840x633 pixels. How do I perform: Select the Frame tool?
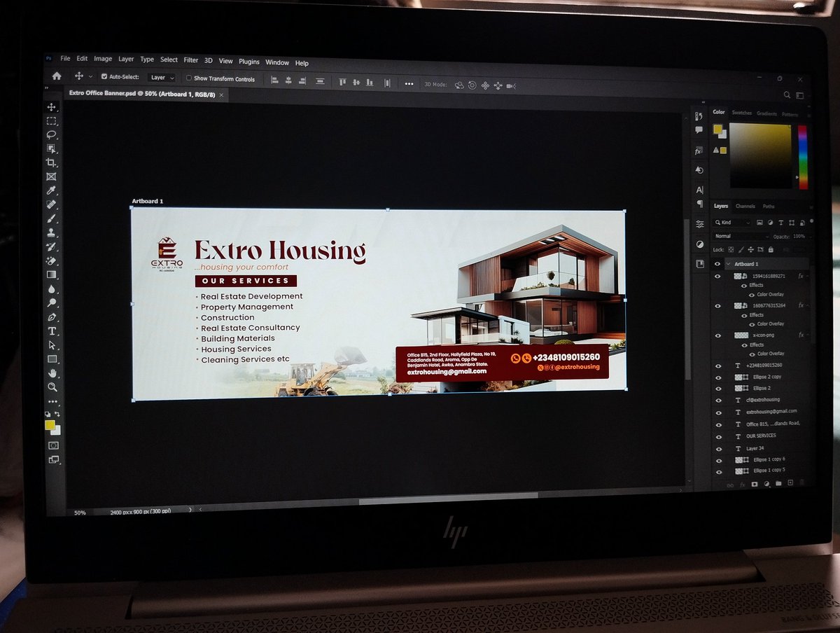(52, 176)
